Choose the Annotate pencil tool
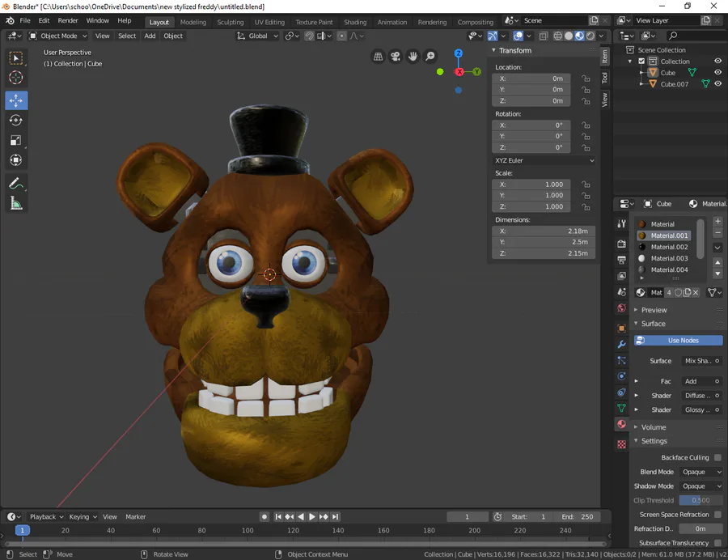 coord(16,184)
